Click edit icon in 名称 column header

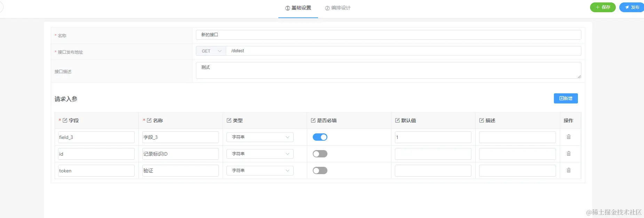click(149, 120)
